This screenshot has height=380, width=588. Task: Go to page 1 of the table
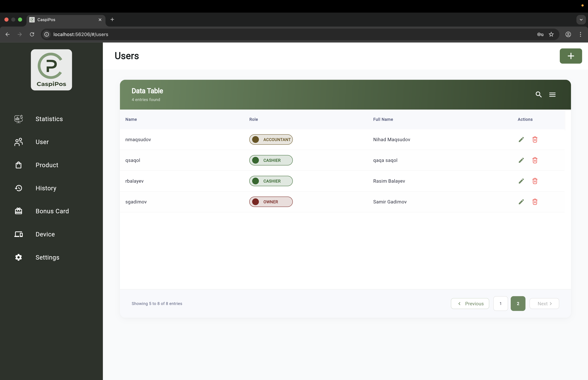(500, 303)
